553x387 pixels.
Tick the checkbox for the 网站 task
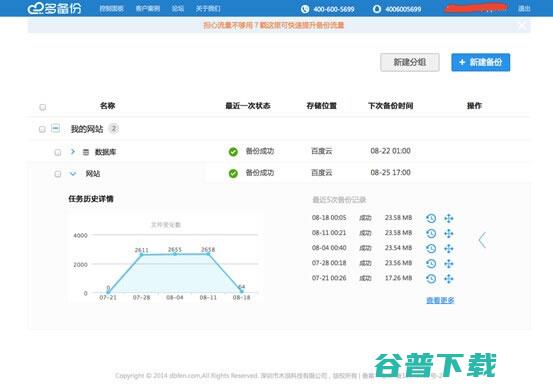pyautogui.click(x=58, y=174)
